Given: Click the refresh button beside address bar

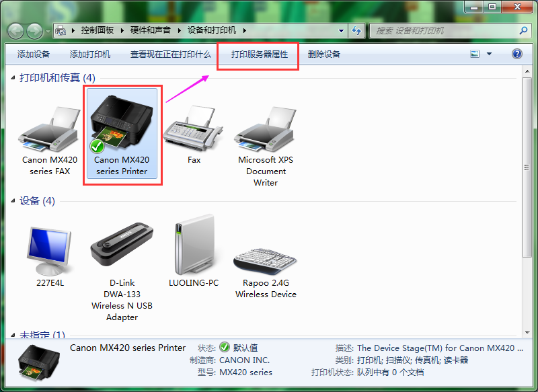Looking at the screenshot, I should click(x=356, y=30).
